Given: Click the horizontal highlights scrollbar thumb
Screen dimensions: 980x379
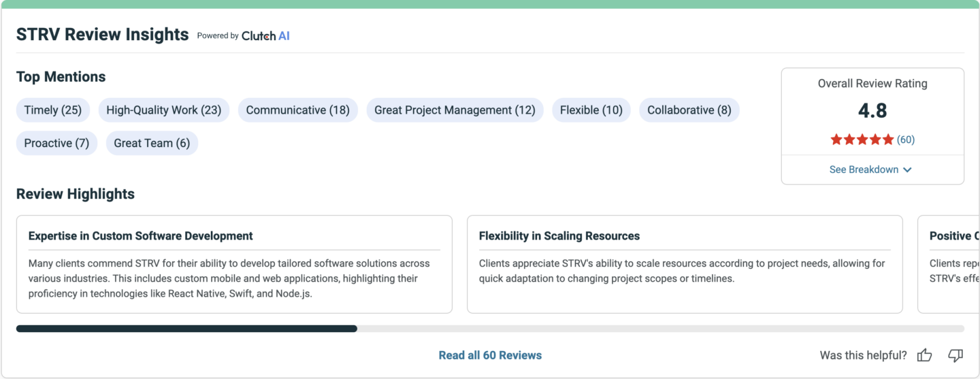Looking at the screenshot, I should pyautogui.click(x=186, y=329).
